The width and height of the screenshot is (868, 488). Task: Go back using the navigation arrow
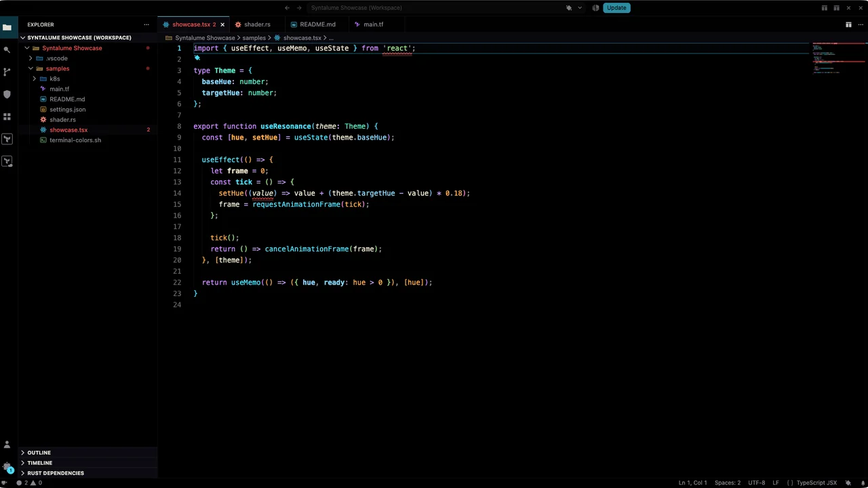(287, 8)
